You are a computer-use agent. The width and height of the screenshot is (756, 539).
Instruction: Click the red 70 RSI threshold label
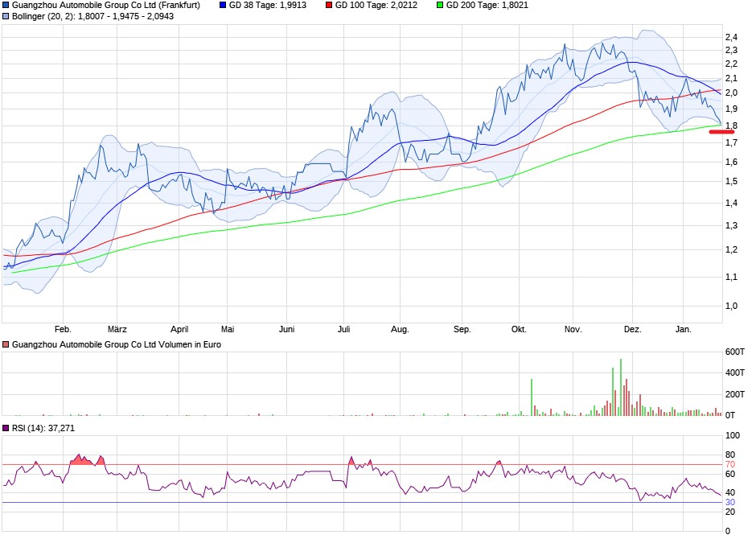point(729,465)
